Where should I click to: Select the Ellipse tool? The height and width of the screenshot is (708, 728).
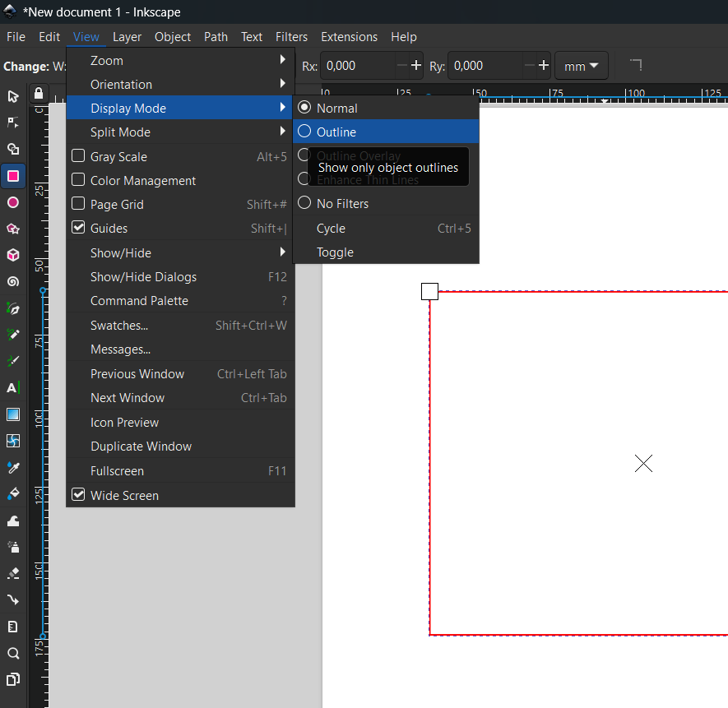click(x=13, y=202)
